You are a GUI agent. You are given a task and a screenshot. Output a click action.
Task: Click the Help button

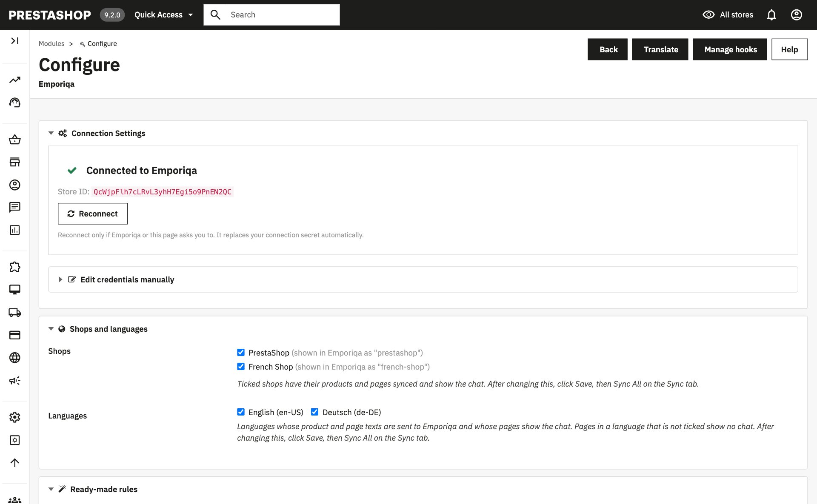click(790, 49)
